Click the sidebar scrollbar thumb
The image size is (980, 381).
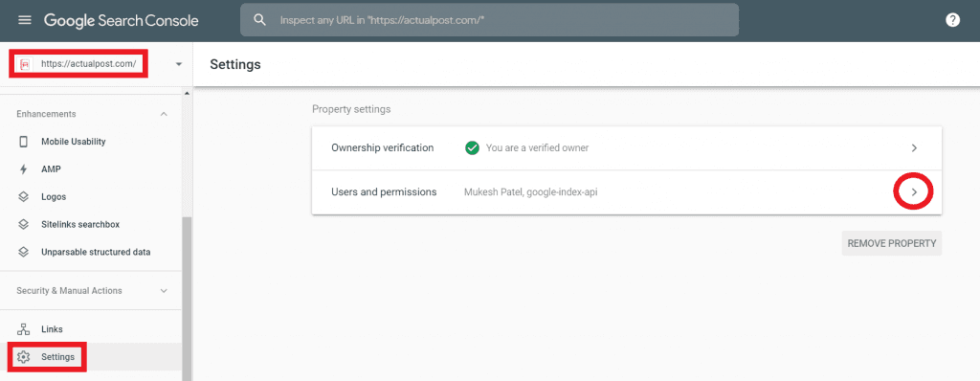point(187,299)
